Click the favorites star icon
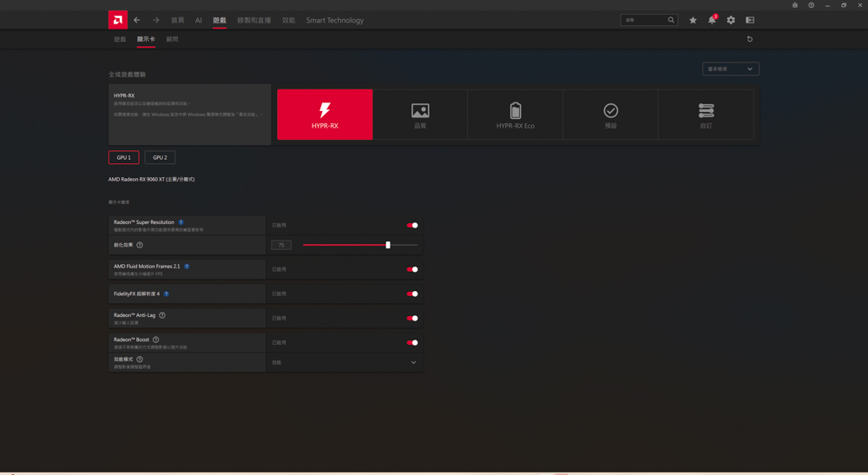The width and height of the screenshot is (868, 475). [693, 20]
